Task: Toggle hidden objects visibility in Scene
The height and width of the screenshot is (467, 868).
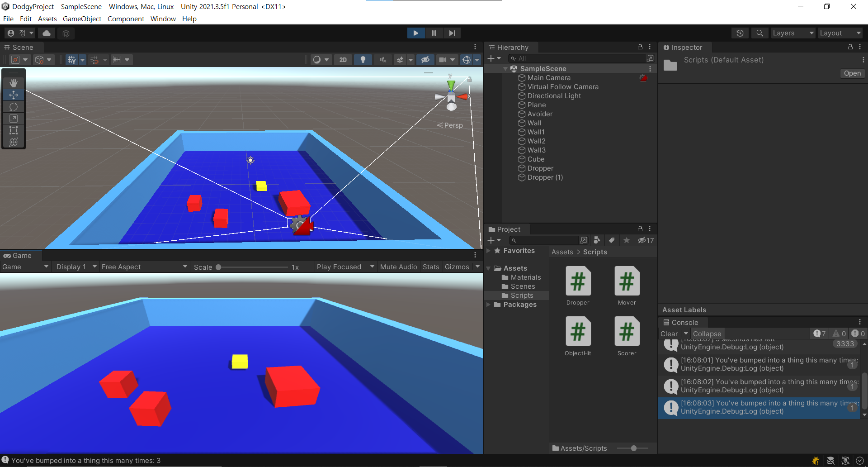Action: tap(425, 60)
